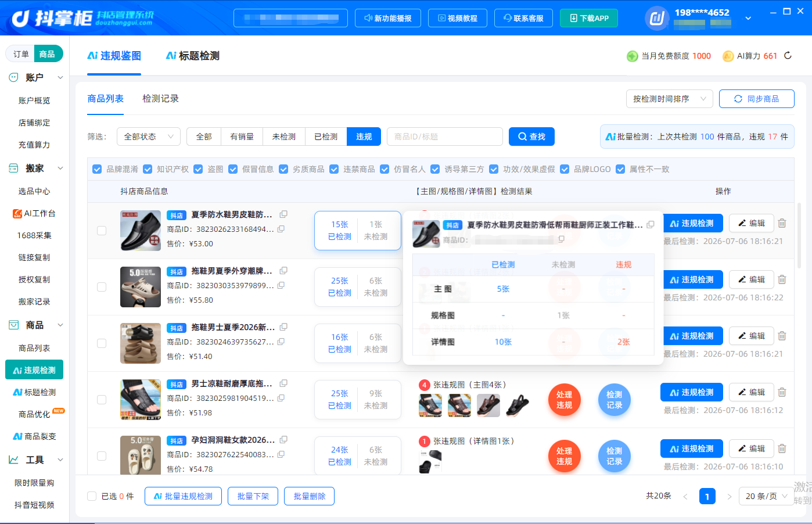Click the 当月免费额度 green icon
This screenshot has width=812, height=524.
(633, 56)
